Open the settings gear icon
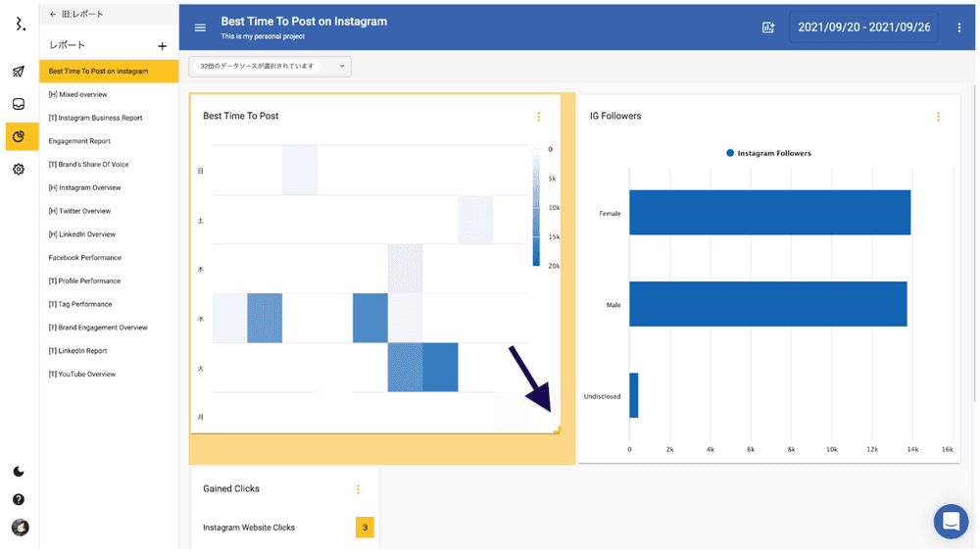This screenshot has width=980, height=558. [x=19, y=170]
